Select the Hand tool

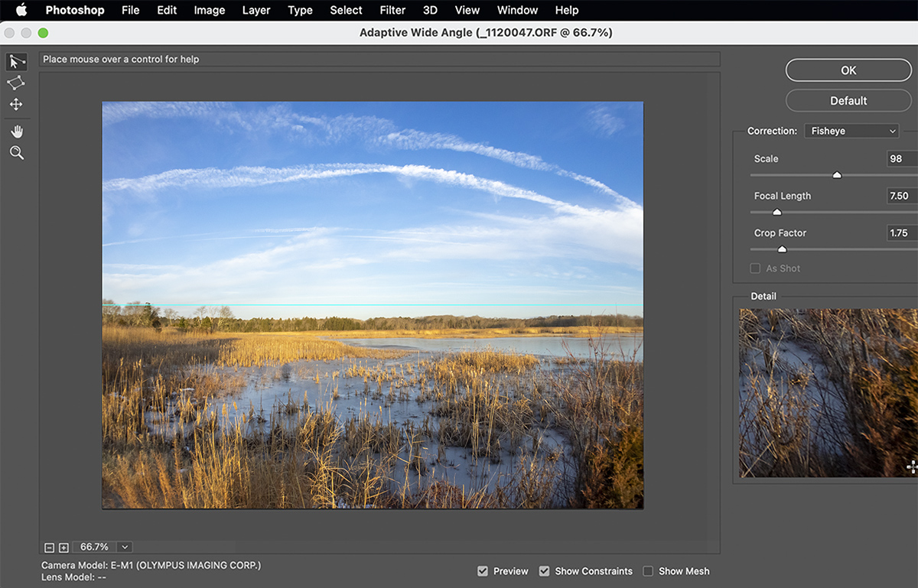coord(16,132)
